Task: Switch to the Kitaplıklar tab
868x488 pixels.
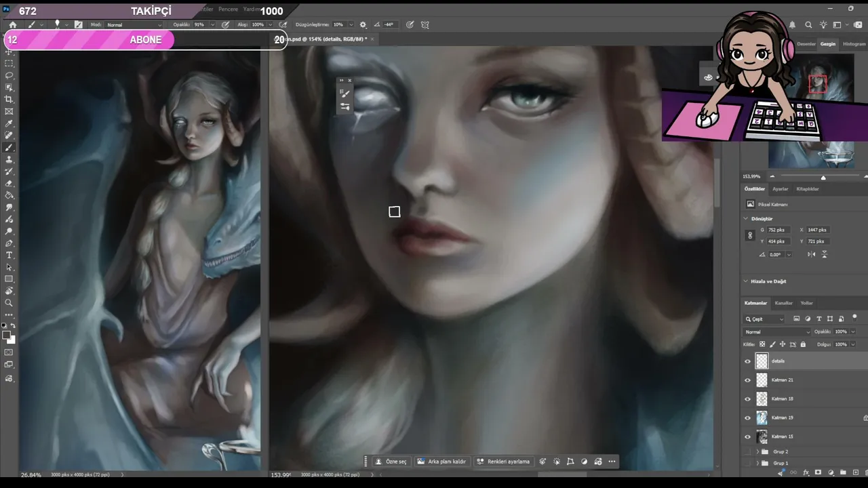Action: click(808, 189)
